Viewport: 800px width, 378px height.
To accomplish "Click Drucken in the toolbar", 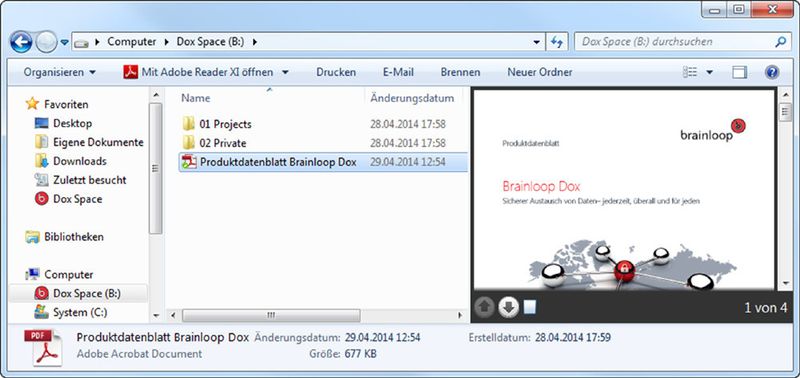I will 336,72.
